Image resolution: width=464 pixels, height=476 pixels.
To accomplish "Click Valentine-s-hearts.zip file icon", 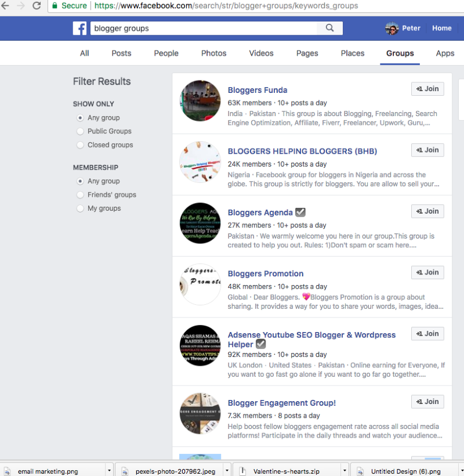I will (x=242, y=471).
